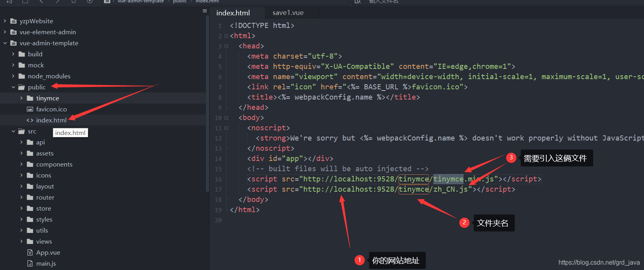The image size is (644, 270).
Task: Click the api folder icon
Action: (x=30, y=142)
